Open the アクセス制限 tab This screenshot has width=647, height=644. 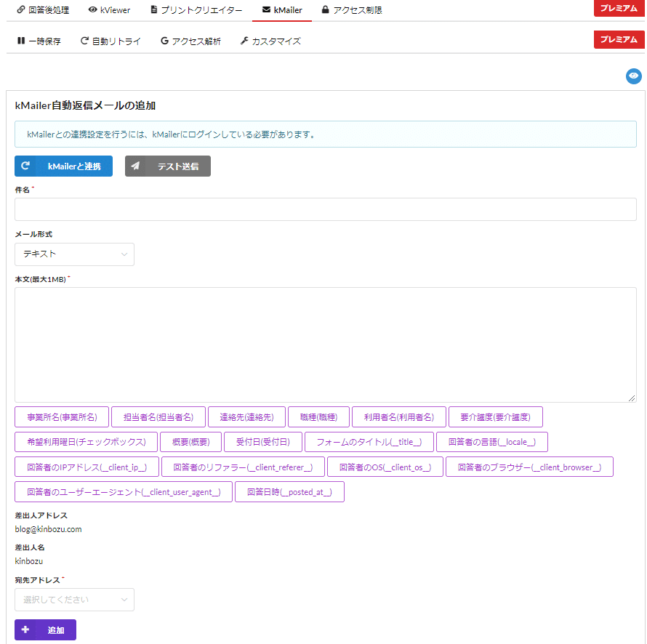click(x=352, y=10)
